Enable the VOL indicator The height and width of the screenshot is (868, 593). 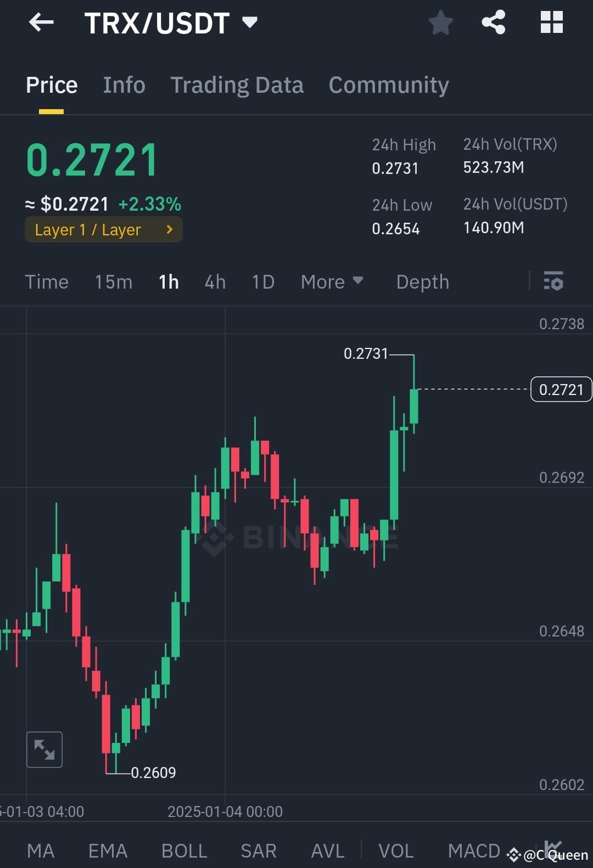coord(396,849)
